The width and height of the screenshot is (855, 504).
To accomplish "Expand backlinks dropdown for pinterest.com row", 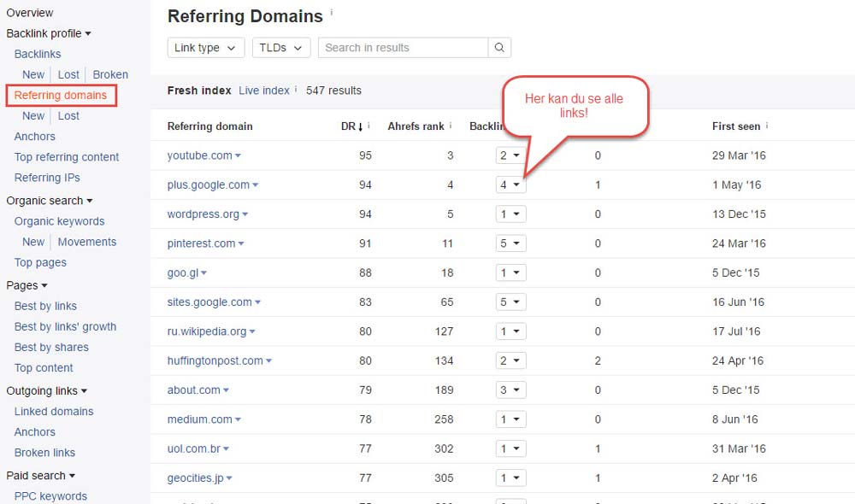I will tap(511, 243).
